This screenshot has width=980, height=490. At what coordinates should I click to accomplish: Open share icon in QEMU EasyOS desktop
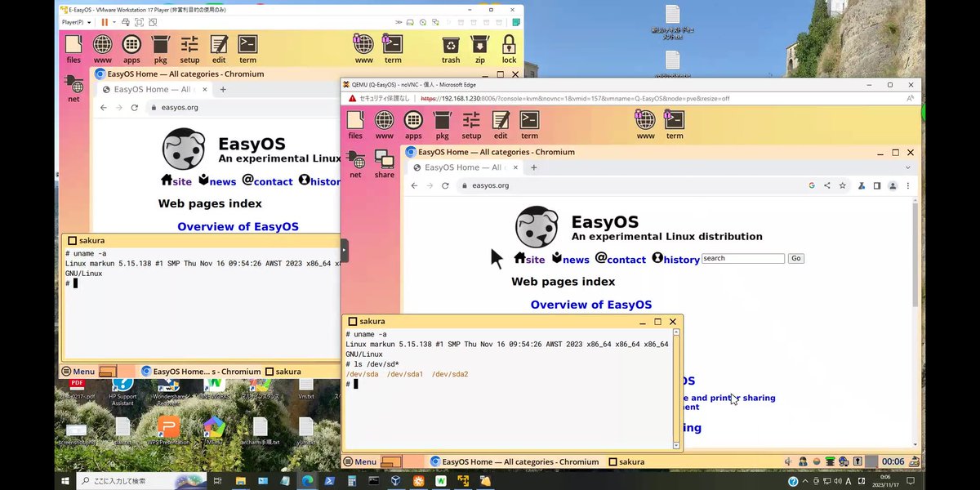[x=385, y=164]
